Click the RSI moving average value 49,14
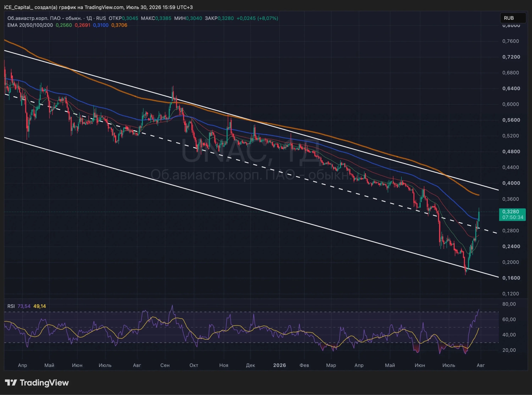 point(40,306)
